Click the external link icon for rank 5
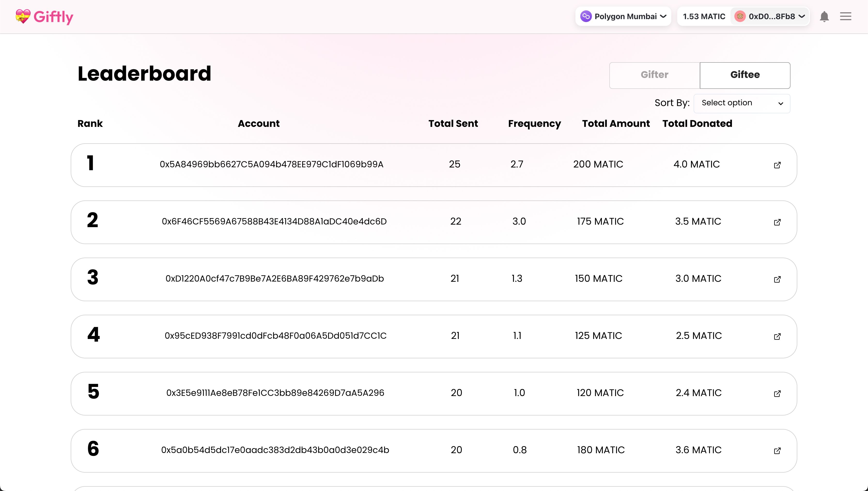This screenshot has height=491, width=868. pos(777,393)
